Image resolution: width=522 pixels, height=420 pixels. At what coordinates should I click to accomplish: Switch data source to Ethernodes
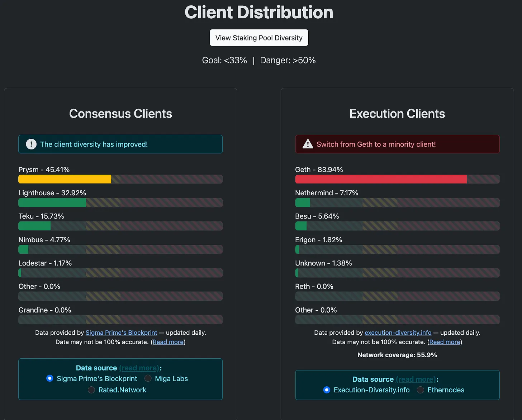click(421, 390)
